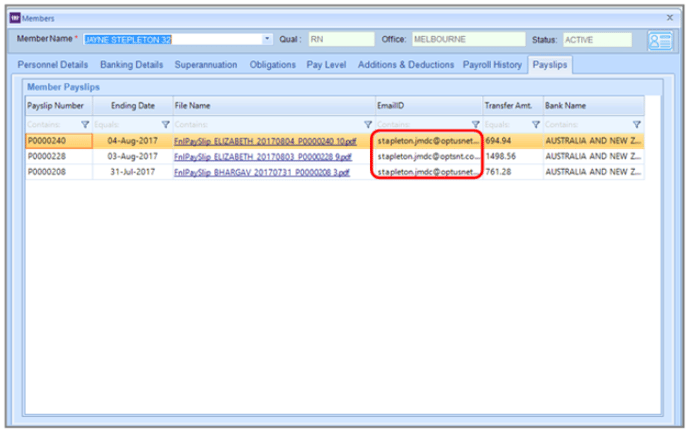Open the Transfer Amt. filter icon
Screen dimensions: 688x431
[536, 125]
